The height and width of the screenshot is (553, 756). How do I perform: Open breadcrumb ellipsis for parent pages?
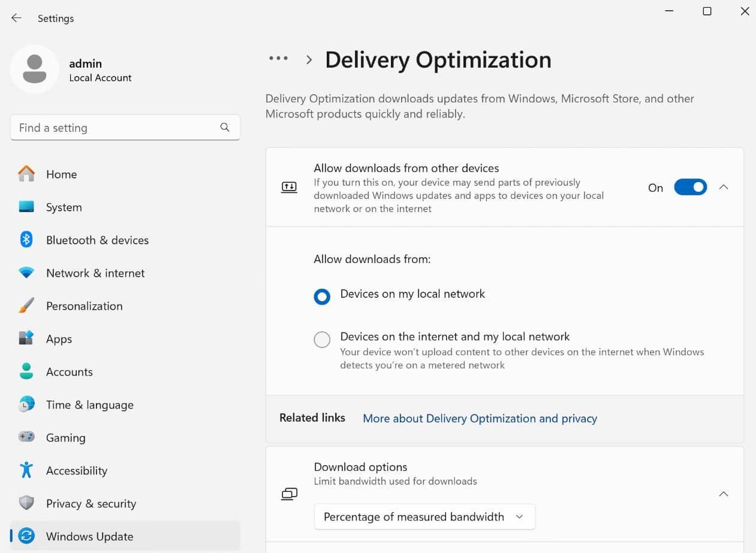point(278,59)
